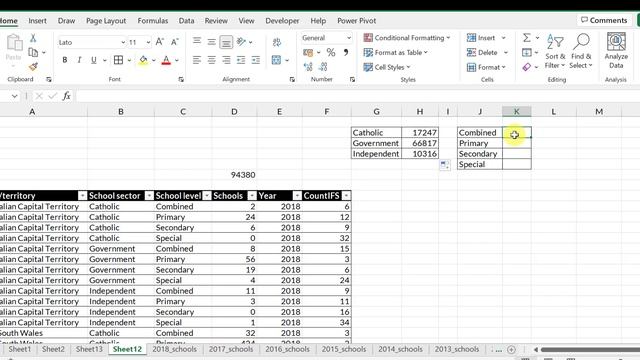Click the Insert Function fx icon
This screenshot has height=360, width=640.
click(66, 96)
